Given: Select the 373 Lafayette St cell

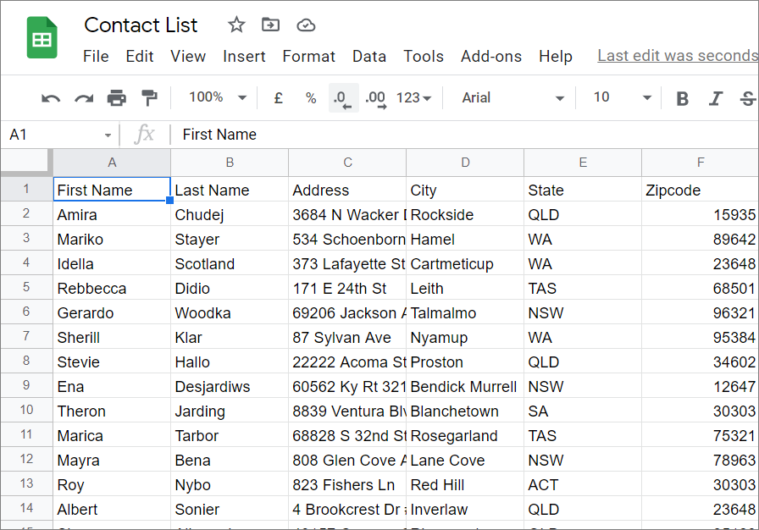Looking at the screenshot, I should tap(347, 264).
